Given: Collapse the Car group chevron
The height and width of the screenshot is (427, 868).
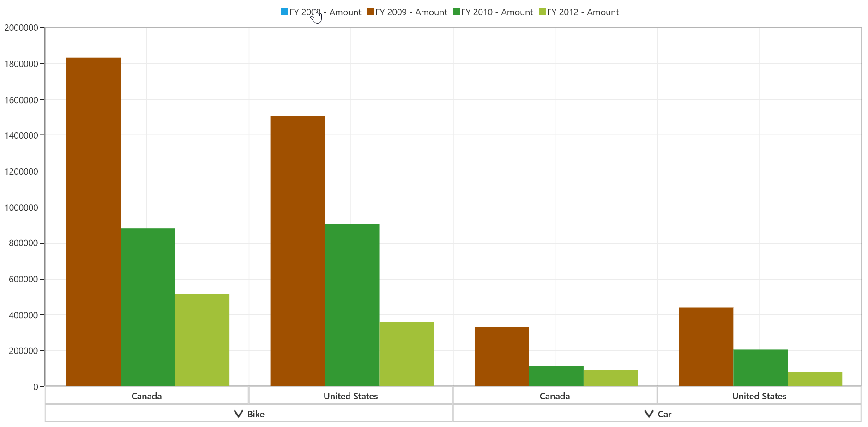Looking at the screenshot, I should click(649, 414).
